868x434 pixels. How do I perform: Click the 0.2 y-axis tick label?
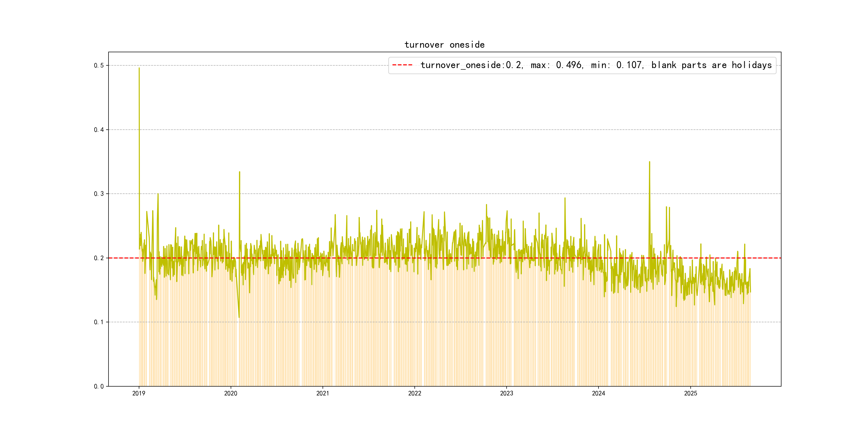(99, 258)
